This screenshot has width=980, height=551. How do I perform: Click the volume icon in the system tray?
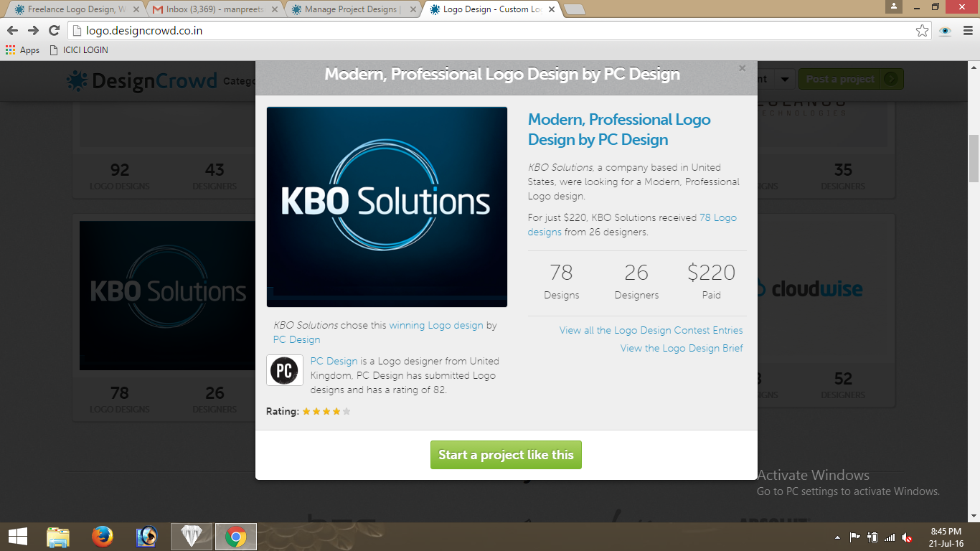click(x=907, y=537)
